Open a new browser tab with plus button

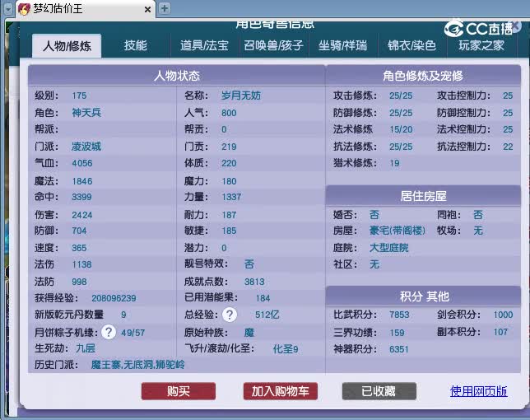pyautogui.click(x=165, y=8)
